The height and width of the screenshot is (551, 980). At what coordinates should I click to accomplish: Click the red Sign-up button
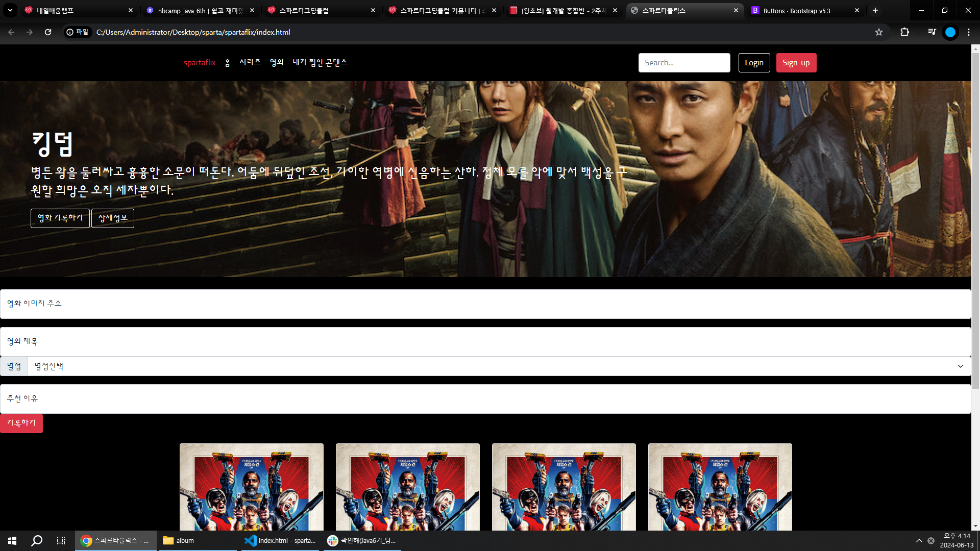coord(796,63)
